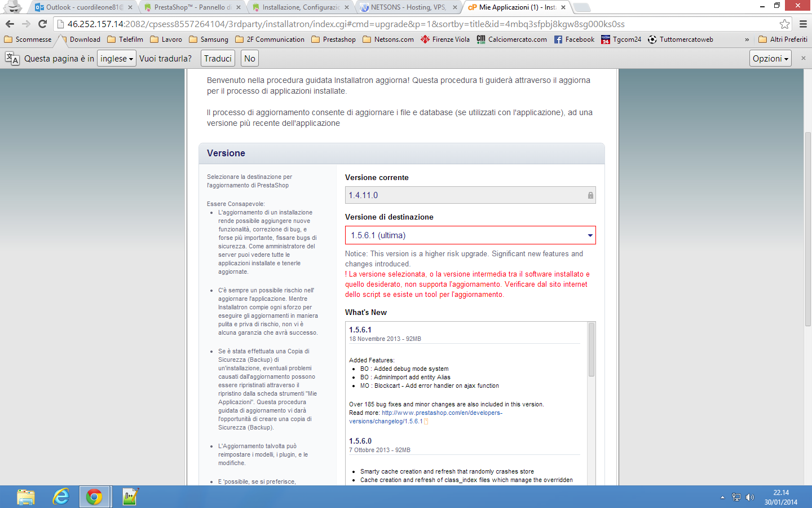This screenshot has height=508, width=812.
Task: Open the PrestaShop changelog 1.5.6.1 link
Action: tap(425, 417)
